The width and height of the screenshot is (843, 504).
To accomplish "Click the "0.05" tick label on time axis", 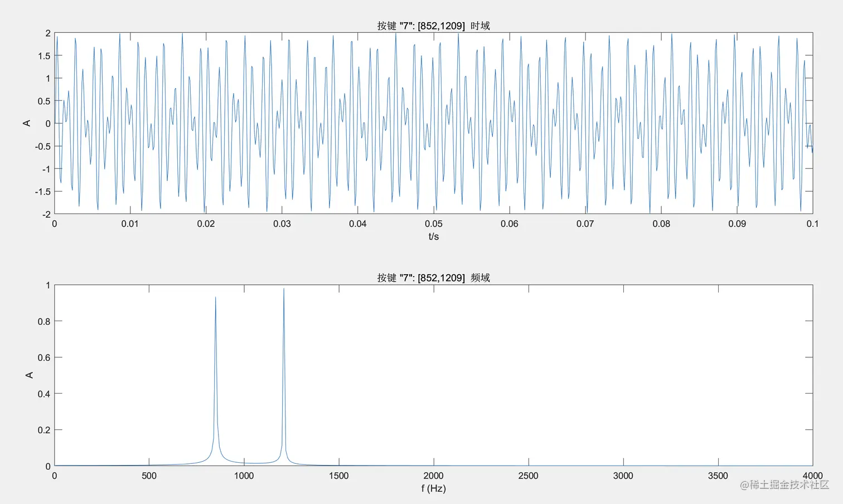I will coord(433,224).
